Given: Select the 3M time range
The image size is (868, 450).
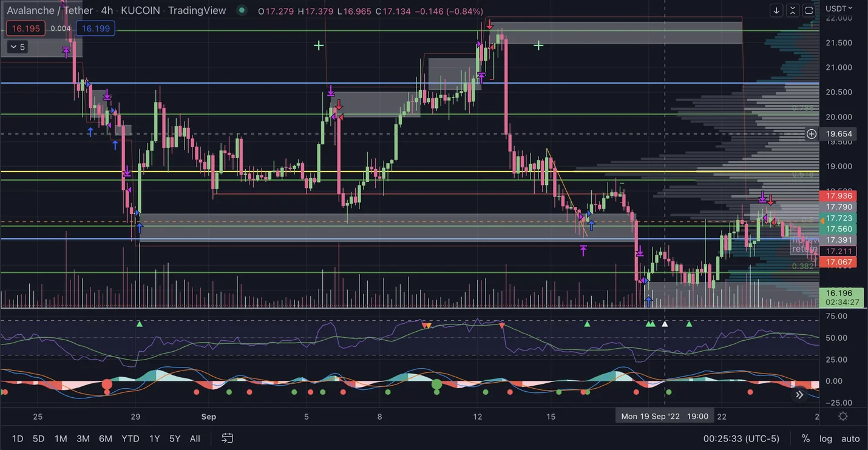Looking at the screenshot, I should [83, 438].
